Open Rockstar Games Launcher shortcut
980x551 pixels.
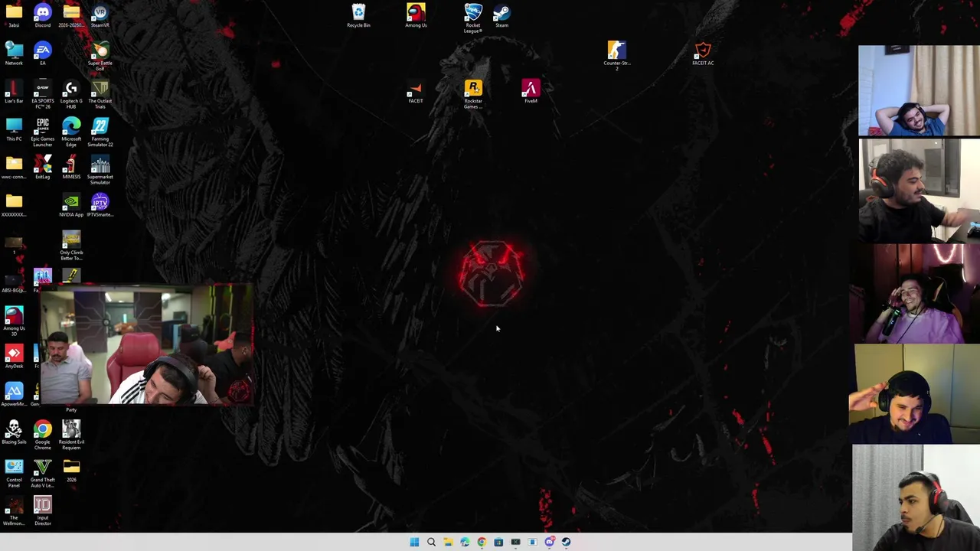473,93
